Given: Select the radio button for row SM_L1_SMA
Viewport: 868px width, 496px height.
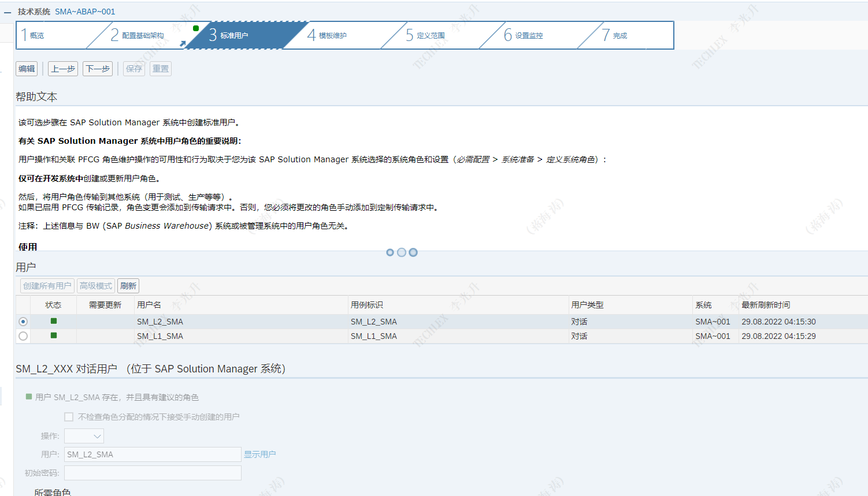Looking at the screenshot, I should (x=23, y=336).
